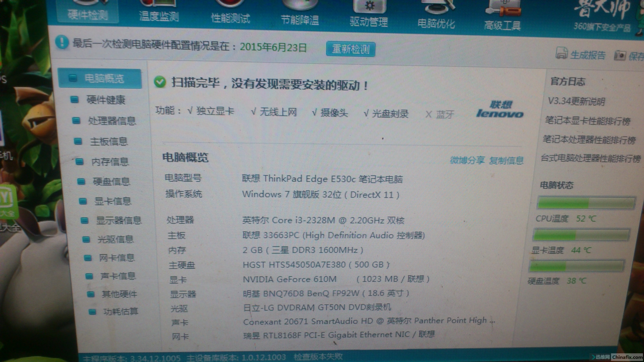Select 显卡信息 in the sidebar
Viewport: 644px width, 362px height.
(x=113, y=201)
